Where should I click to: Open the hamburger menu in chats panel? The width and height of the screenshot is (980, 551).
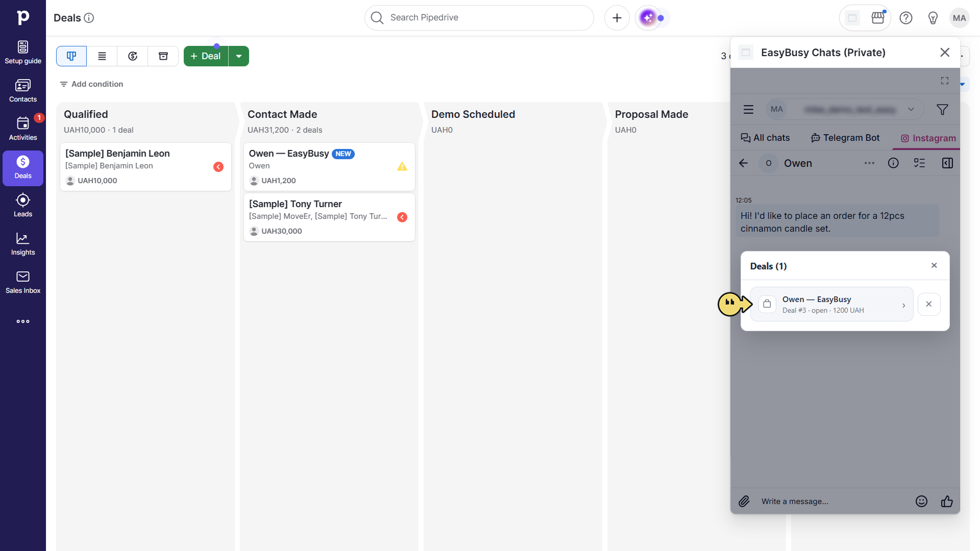coord(748,109)
